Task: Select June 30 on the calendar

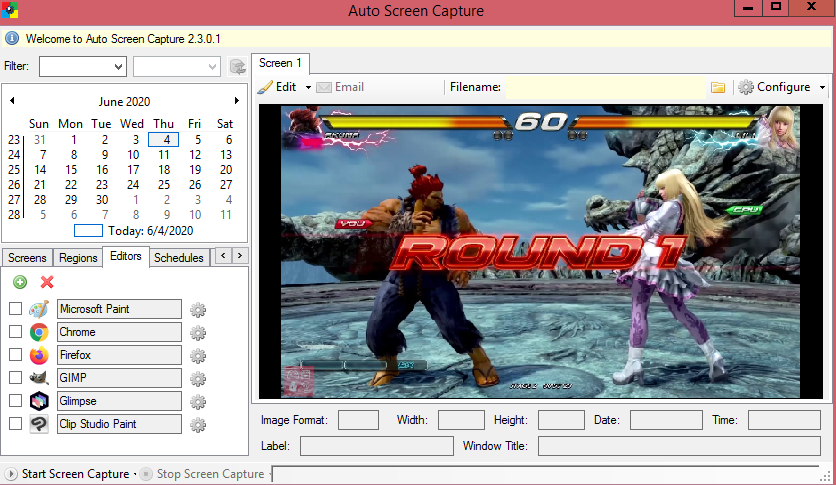Action: pyautogui.click(x=102, y=200)
